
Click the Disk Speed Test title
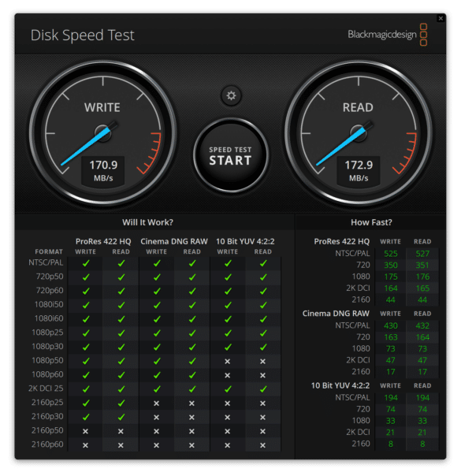(x=82, y=35)
